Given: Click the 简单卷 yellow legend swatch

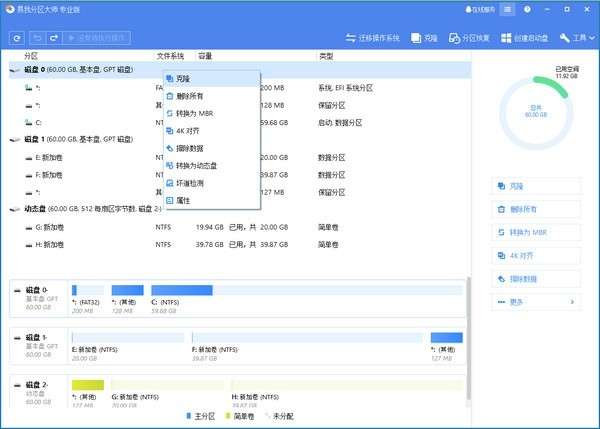Looking at the screenshot, I should click(228, 416).
